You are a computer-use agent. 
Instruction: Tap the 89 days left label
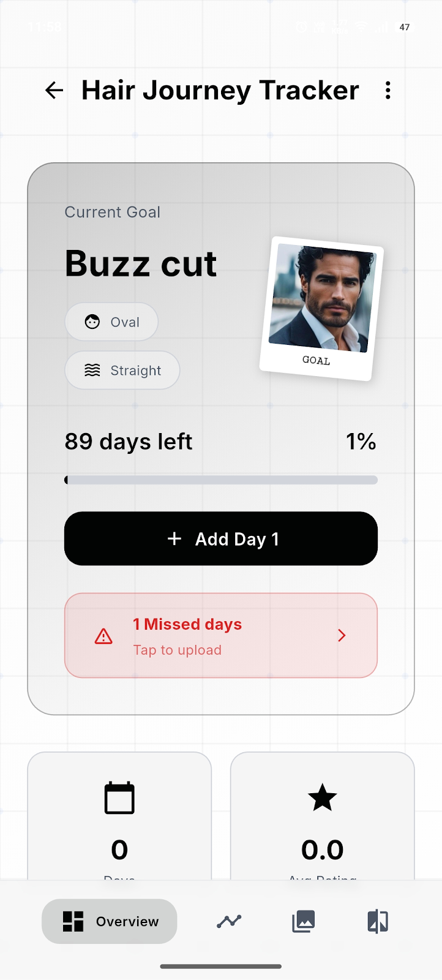pyautogui.click(x=129, y=442)
